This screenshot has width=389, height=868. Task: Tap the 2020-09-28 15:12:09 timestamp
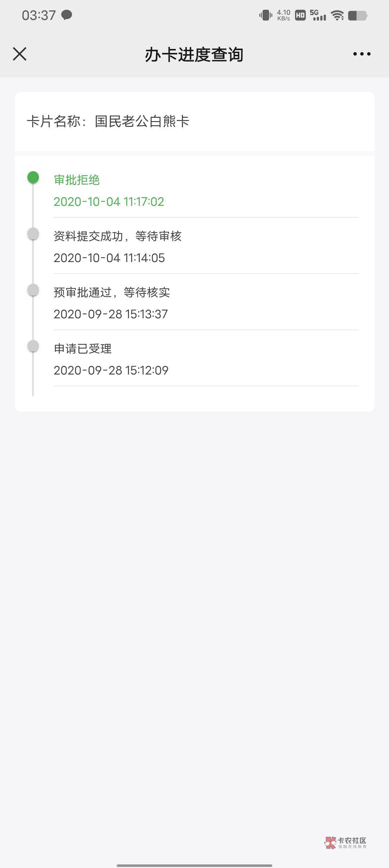pos(111,370)
